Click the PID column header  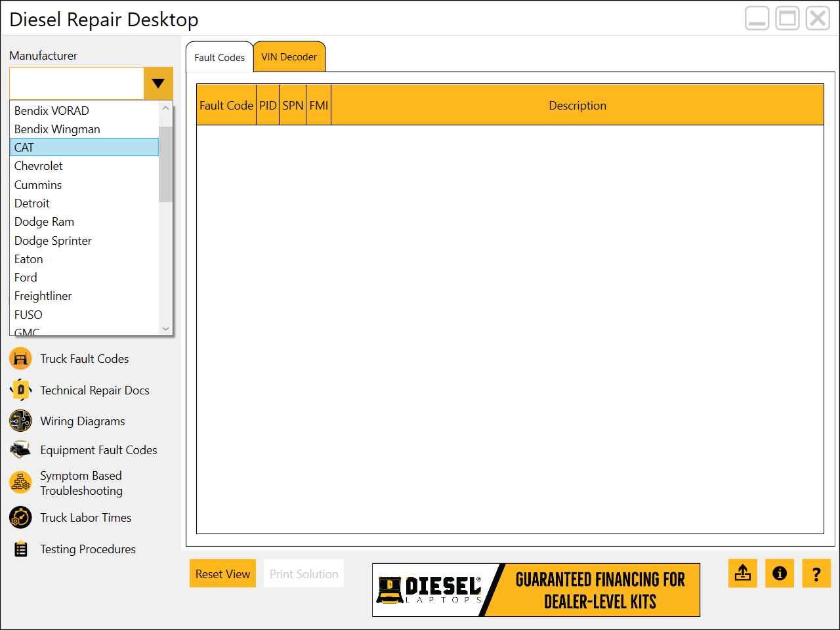[x=268, y=105]
